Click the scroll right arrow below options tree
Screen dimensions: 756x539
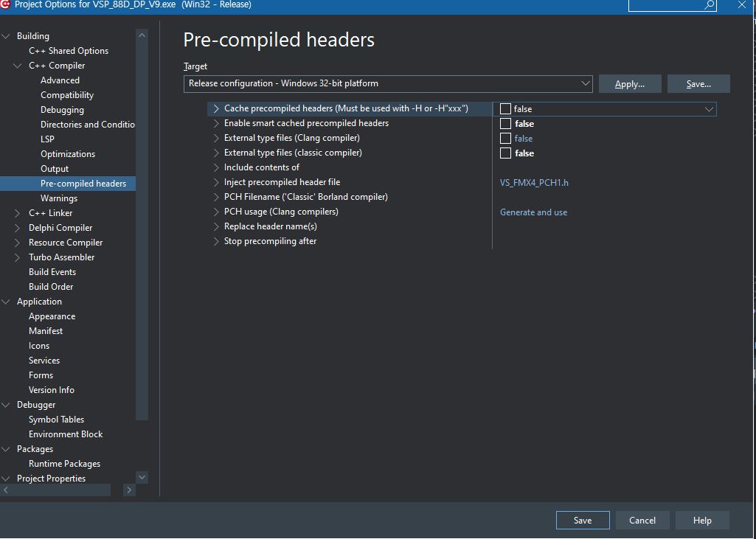coord(129,490)
